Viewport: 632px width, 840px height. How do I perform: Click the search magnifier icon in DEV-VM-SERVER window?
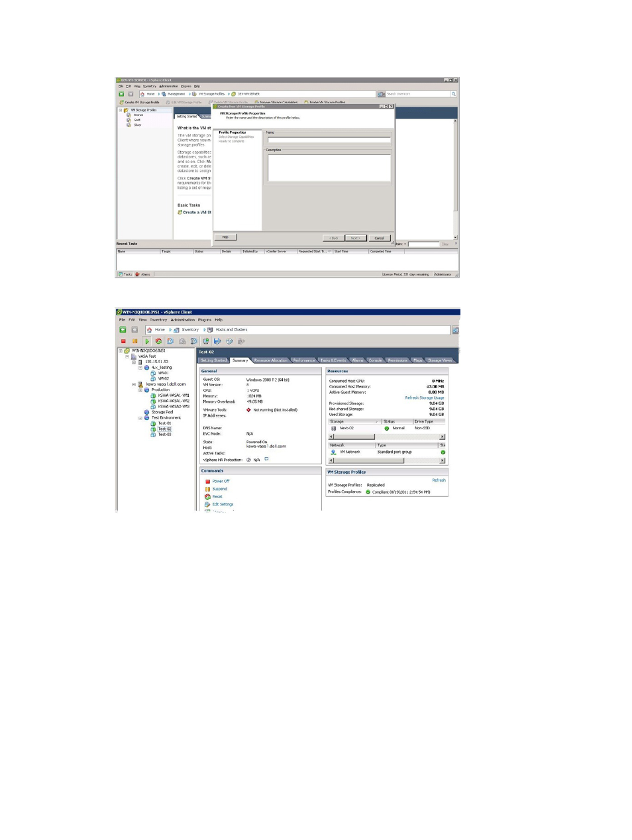(x=454, y=94)
